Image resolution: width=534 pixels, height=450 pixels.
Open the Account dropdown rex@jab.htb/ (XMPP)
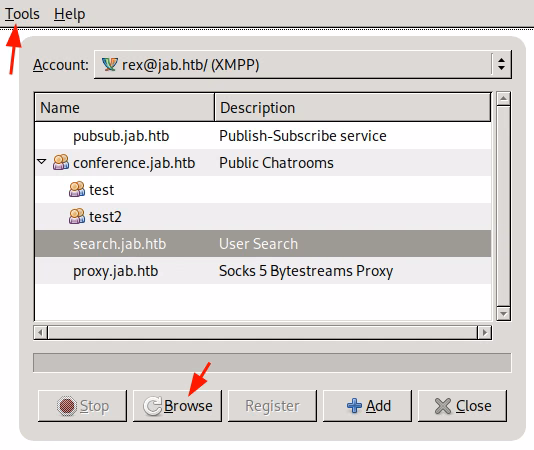(302, 64)
